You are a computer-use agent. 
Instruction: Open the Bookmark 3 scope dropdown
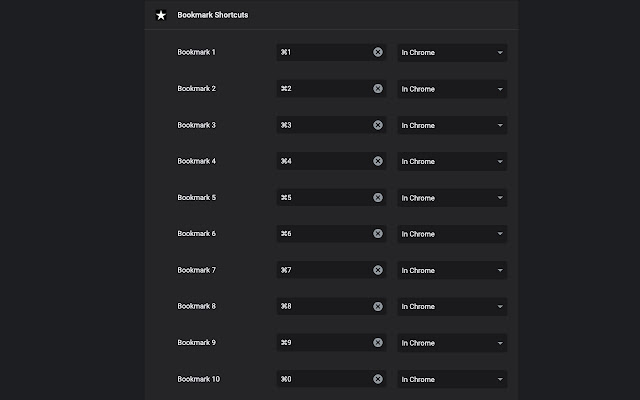(452, 125)
